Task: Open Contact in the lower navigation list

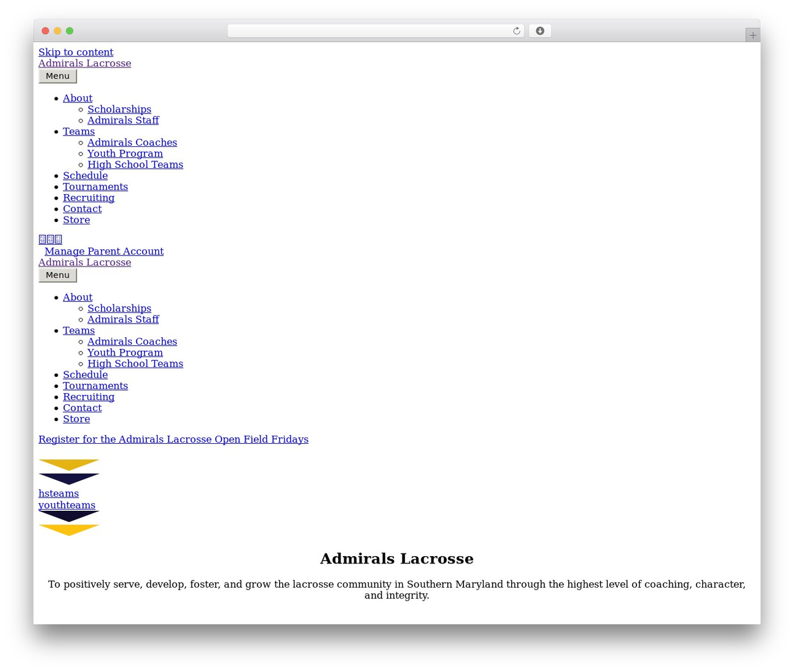Action: coord(82,408)
